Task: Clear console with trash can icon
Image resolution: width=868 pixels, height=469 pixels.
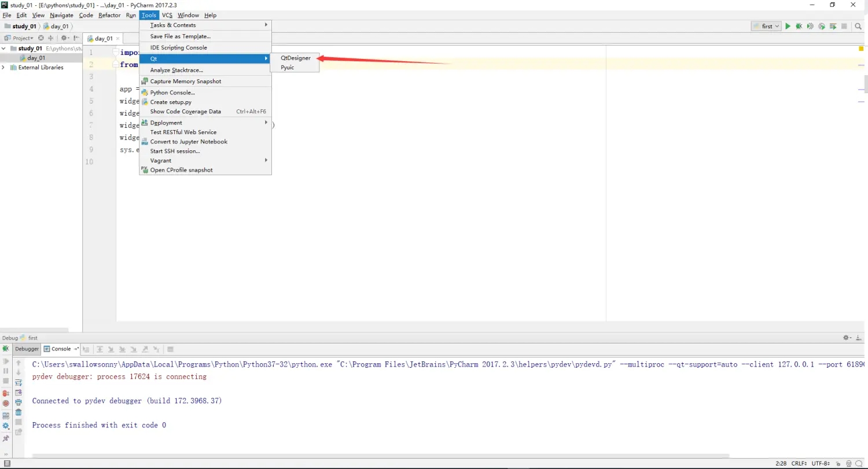Action: [x=19, y=412]
